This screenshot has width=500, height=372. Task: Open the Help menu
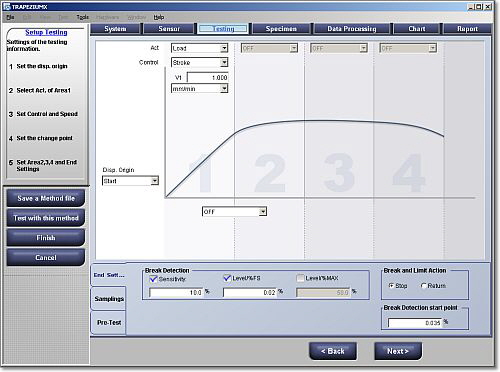click(x=159, y=17)
